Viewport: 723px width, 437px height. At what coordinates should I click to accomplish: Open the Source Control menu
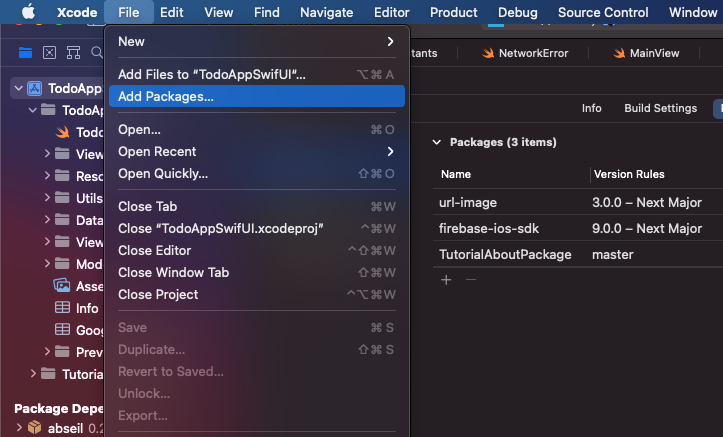click(x=603, y=12)
